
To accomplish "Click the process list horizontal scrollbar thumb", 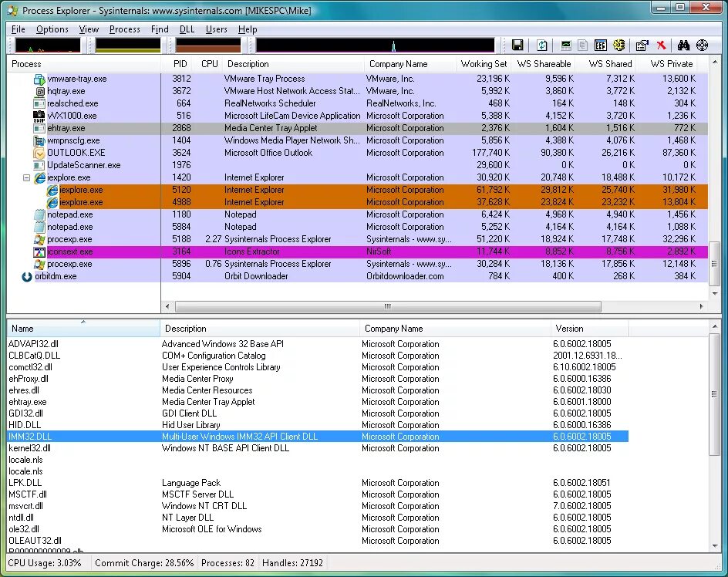I will pos(388,306).
